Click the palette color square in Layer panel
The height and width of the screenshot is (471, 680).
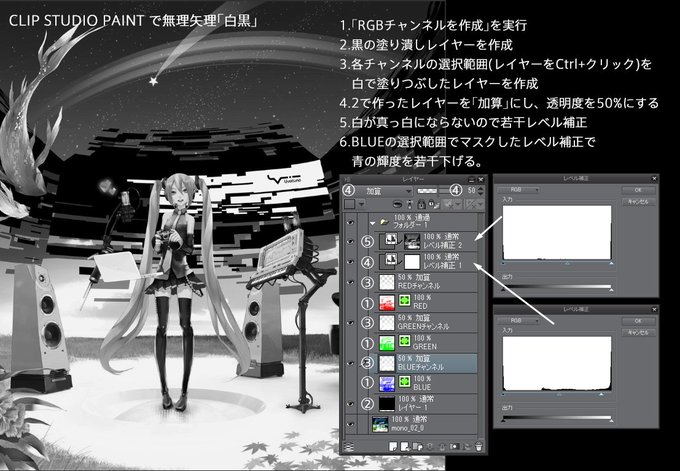[x=350, y=204]
